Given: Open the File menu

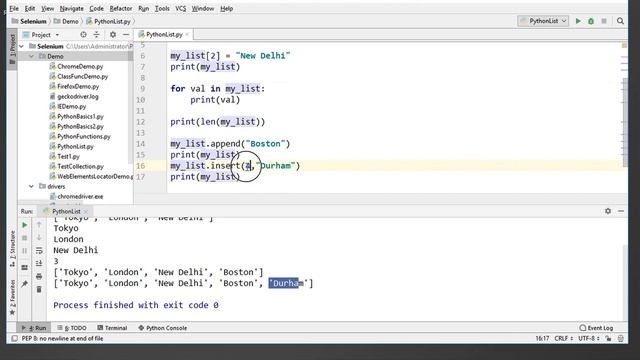Looking at the screenshot, I should 14,8.
